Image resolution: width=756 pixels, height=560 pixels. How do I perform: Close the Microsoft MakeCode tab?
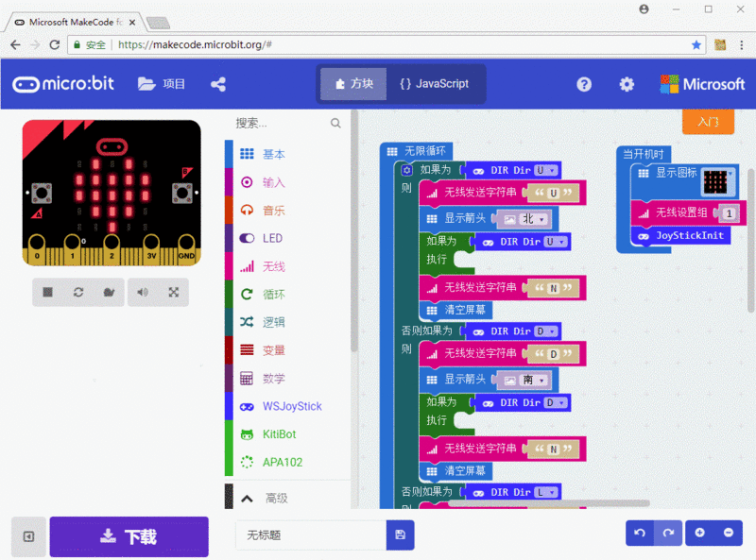pos(132,22)
